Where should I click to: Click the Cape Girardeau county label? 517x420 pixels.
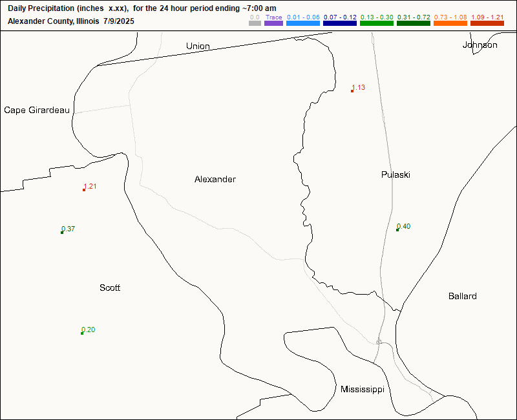37,110
